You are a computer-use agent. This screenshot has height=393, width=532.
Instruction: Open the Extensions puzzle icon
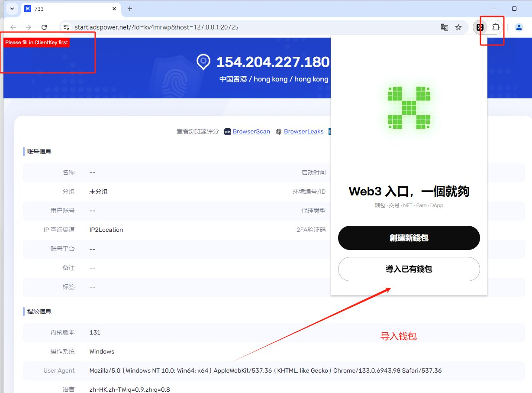click(x=496, y=27)
